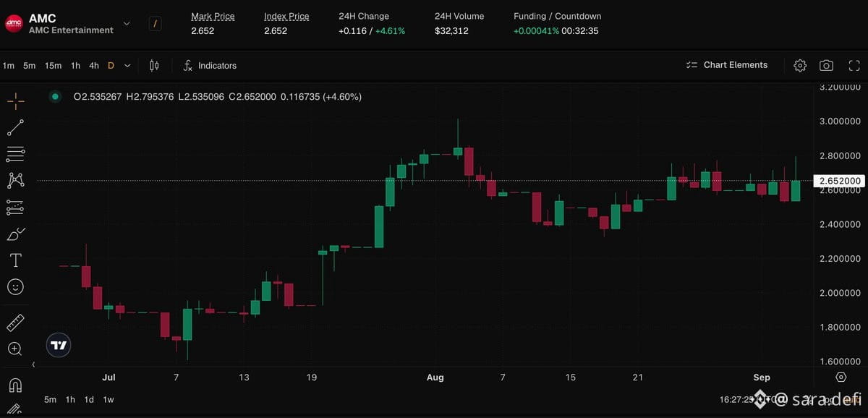
Task: Expand the AMC symbol selector chevron
Action: (x=127, y=23)
